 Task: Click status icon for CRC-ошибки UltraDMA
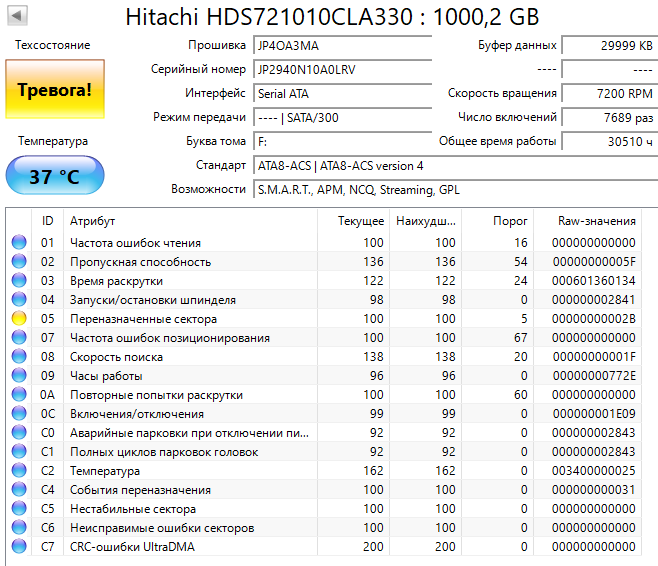click(x=19, y=546)
